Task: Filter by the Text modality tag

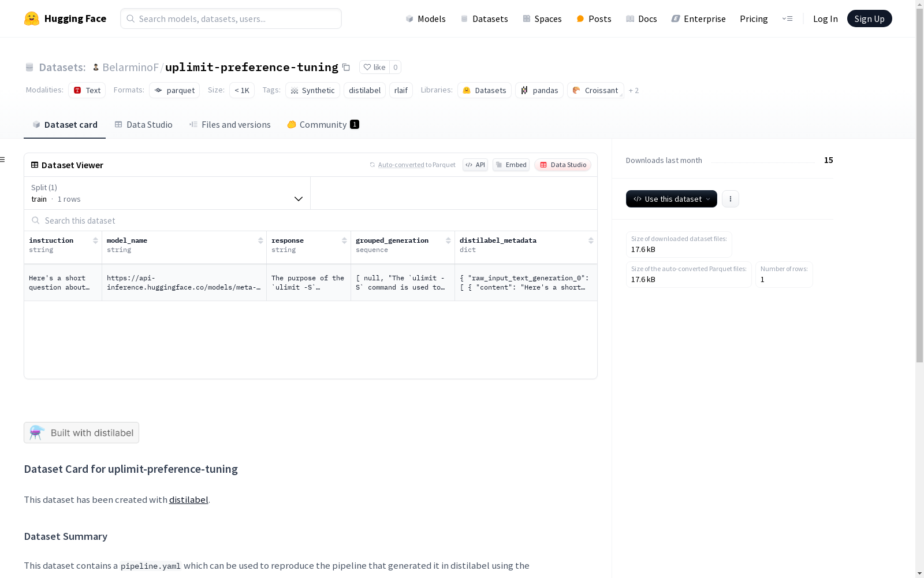Action: point(87,90)
